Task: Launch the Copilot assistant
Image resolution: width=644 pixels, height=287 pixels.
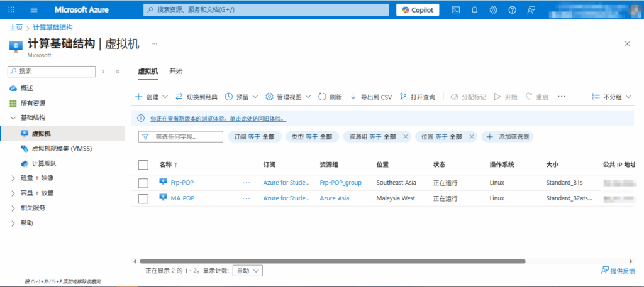Action: coord(418,10)
